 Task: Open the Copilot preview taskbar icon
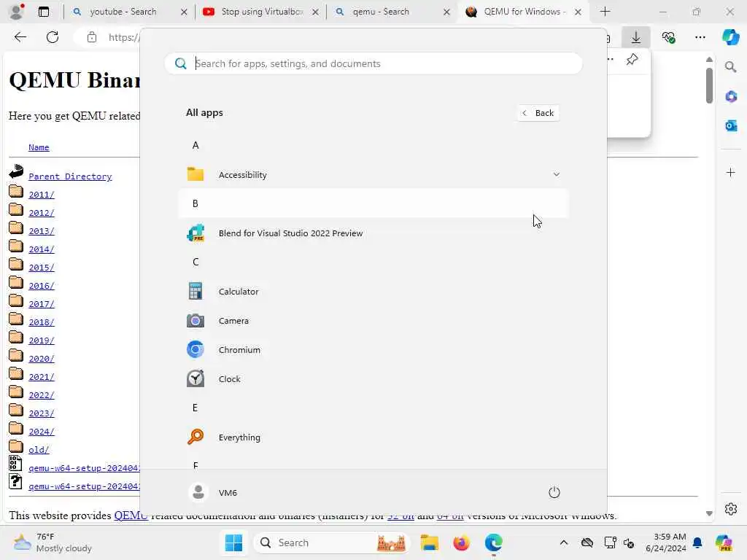coord(724,542)
